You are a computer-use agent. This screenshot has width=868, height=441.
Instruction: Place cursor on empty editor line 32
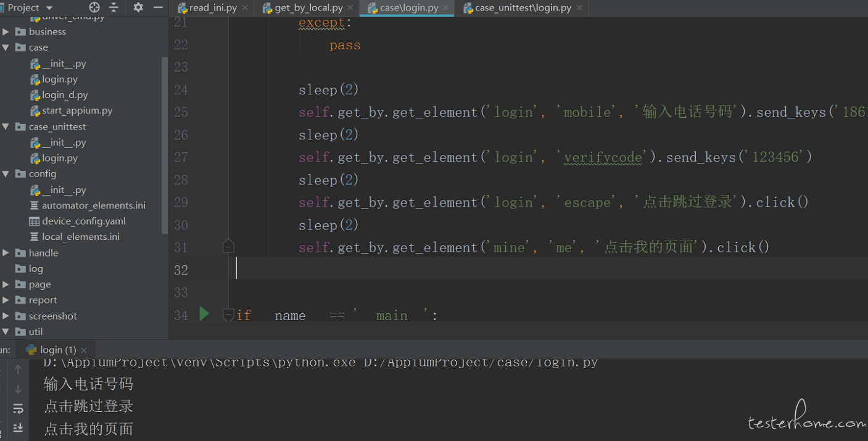coord(549,270)
